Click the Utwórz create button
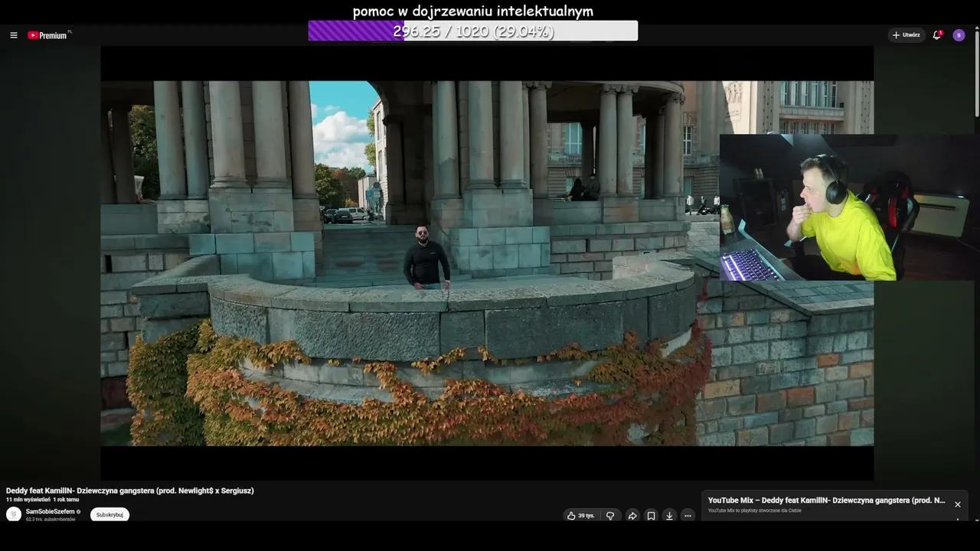Screen dimensions: 980x551 point(906,35)
